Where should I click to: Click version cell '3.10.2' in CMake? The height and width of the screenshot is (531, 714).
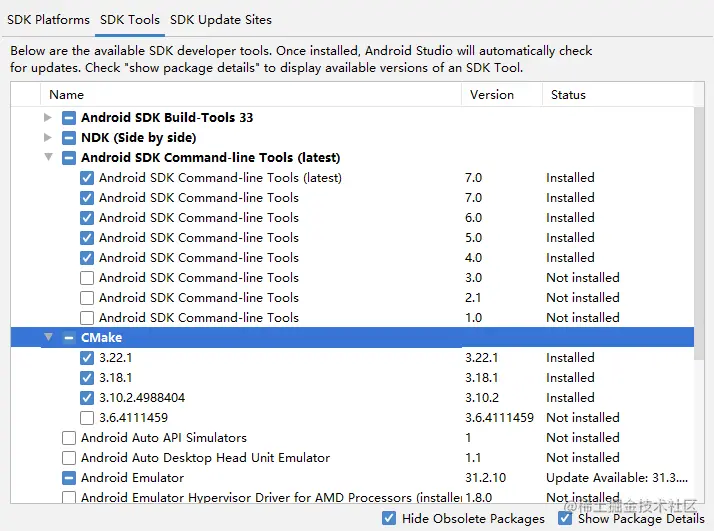point(482,398)
